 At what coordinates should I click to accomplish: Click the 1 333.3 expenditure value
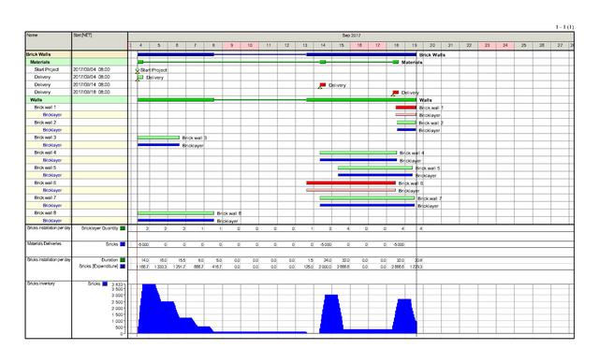tap(160, 267)
